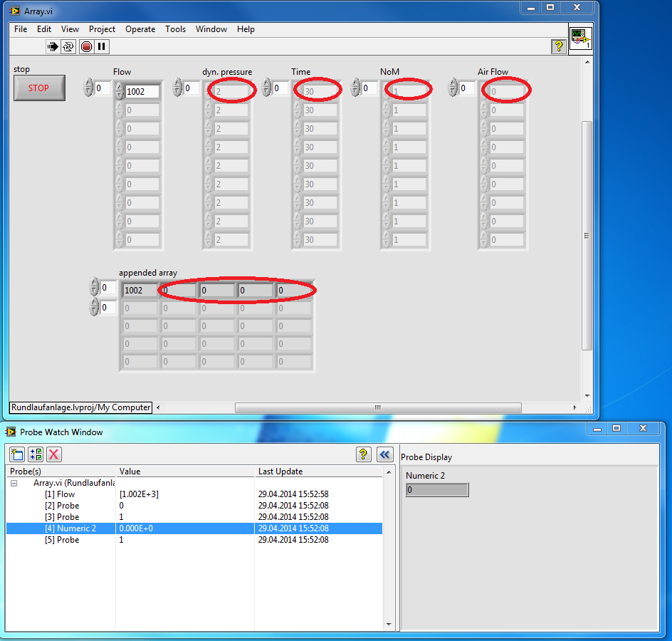Click appended array column index stepper
The height and width of the screenshot is (641, 672).
pyautogui.click(x=94, y=307)
